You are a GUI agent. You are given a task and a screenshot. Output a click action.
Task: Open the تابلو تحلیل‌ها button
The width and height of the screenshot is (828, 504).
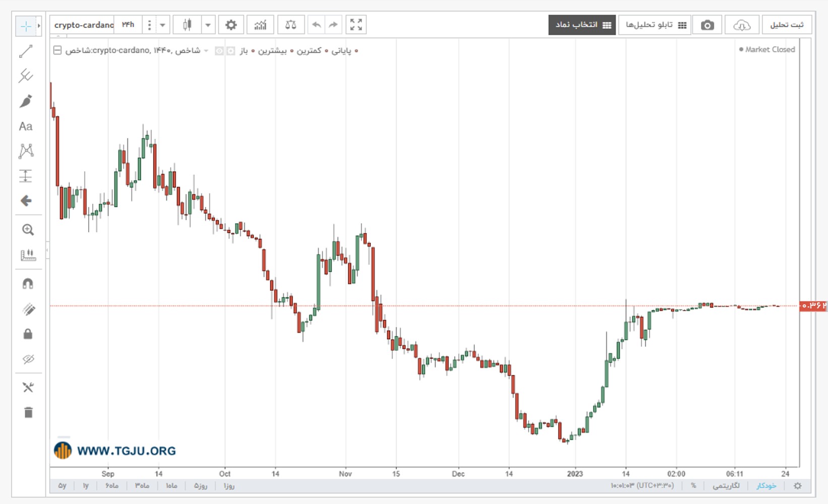pyautogui.click(x=655, y=25)
